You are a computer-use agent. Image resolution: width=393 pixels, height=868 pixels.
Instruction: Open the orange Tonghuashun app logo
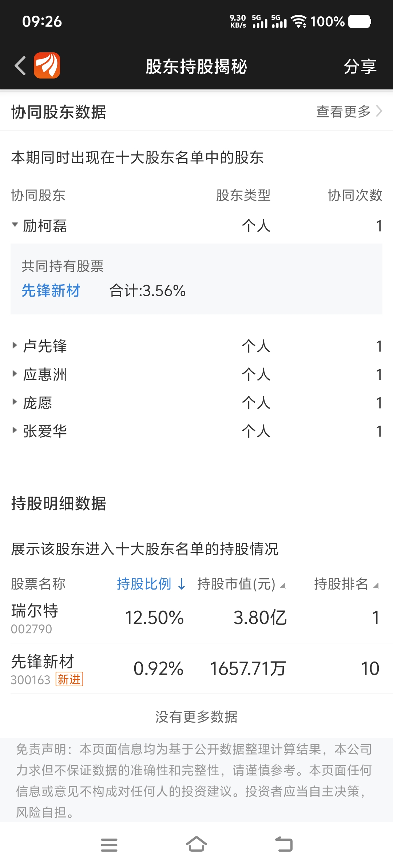tap(47, 65)
